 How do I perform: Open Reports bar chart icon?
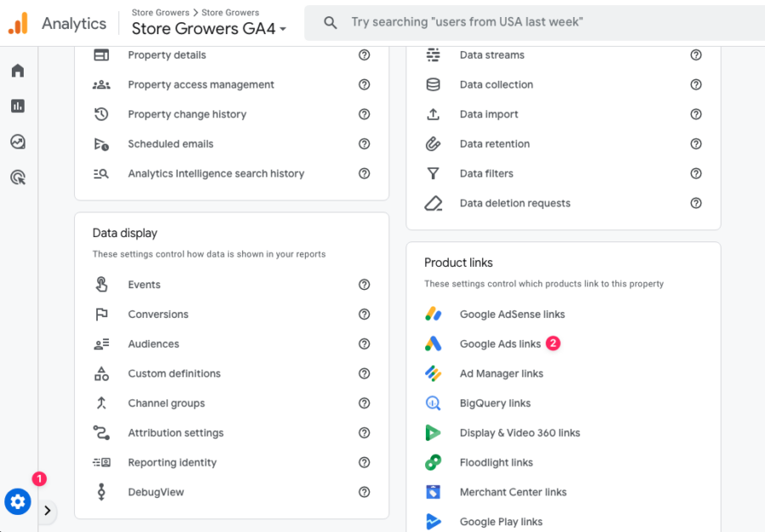point(18,106)
